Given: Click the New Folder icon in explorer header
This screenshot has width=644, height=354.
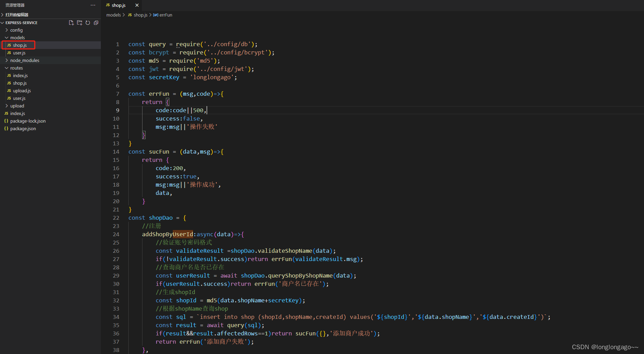Looking at the screenshot, I should pyautogui.click(x=80, y=23).
